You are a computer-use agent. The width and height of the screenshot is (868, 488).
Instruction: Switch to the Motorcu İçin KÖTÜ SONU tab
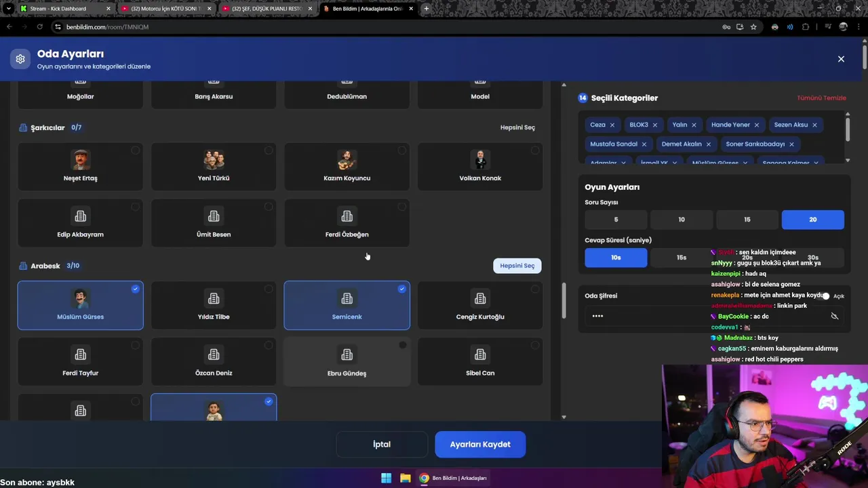click(165, 9)
